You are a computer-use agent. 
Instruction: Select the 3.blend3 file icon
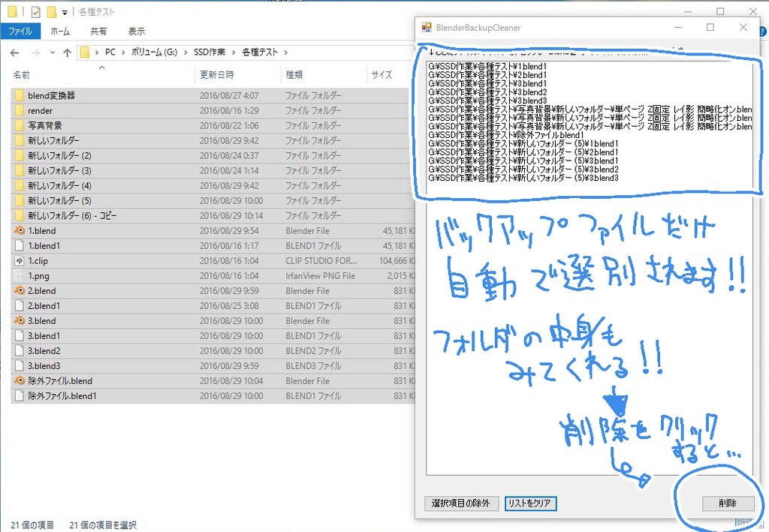tap(19, 366)
